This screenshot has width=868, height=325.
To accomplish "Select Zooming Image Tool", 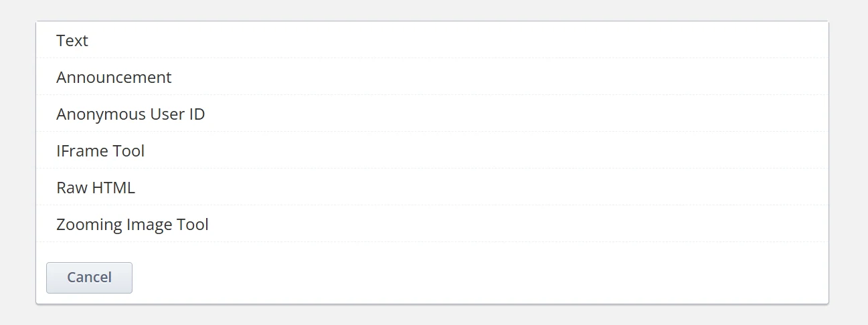I will 432,224.
